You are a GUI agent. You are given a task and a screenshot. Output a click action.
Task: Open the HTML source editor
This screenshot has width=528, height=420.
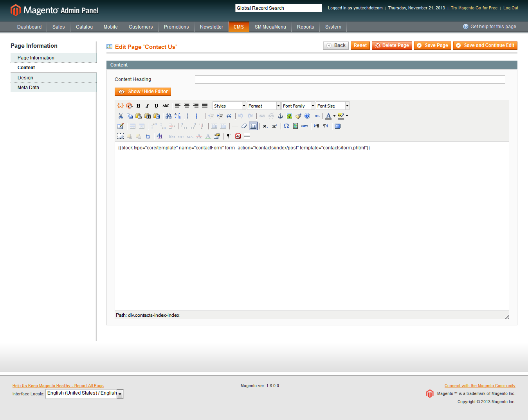(316, 116)
